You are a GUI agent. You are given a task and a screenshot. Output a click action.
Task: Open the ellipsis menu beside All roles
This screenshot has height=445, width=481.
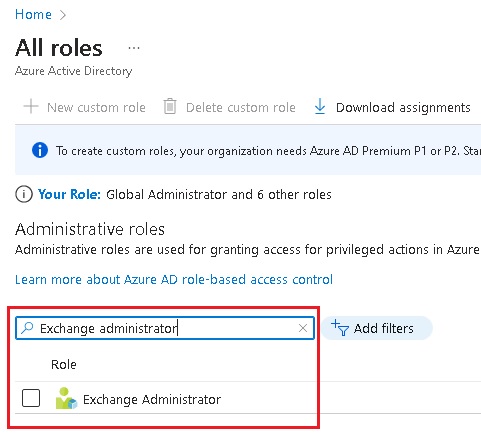pyautogui.click(x=134, y=48)
